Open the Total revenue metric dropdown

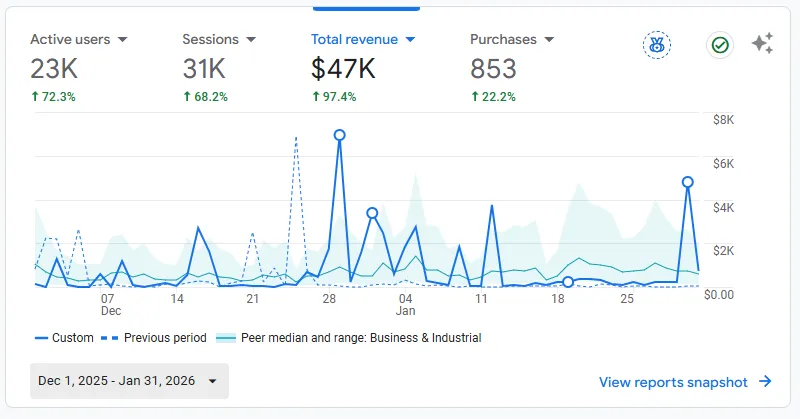pyautogui.click(x=410, y=39)
